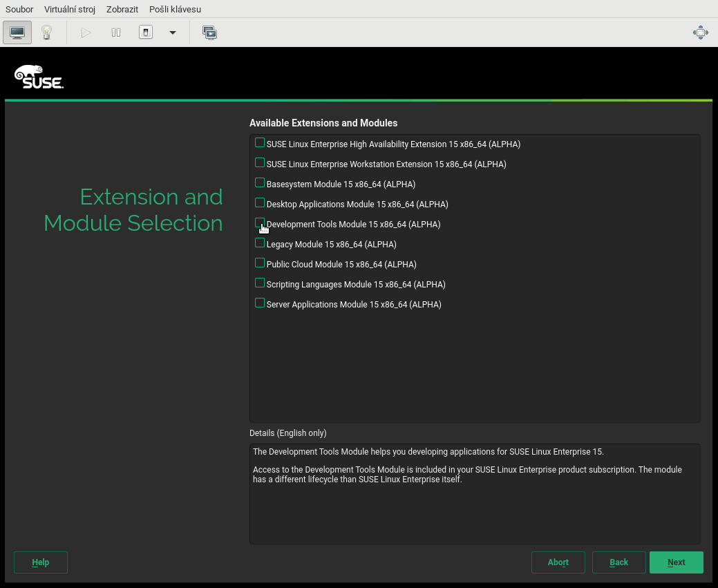This screenshot has width=718, height=588.
Task: Pause the virtual machine
Action: click(116, 32)
